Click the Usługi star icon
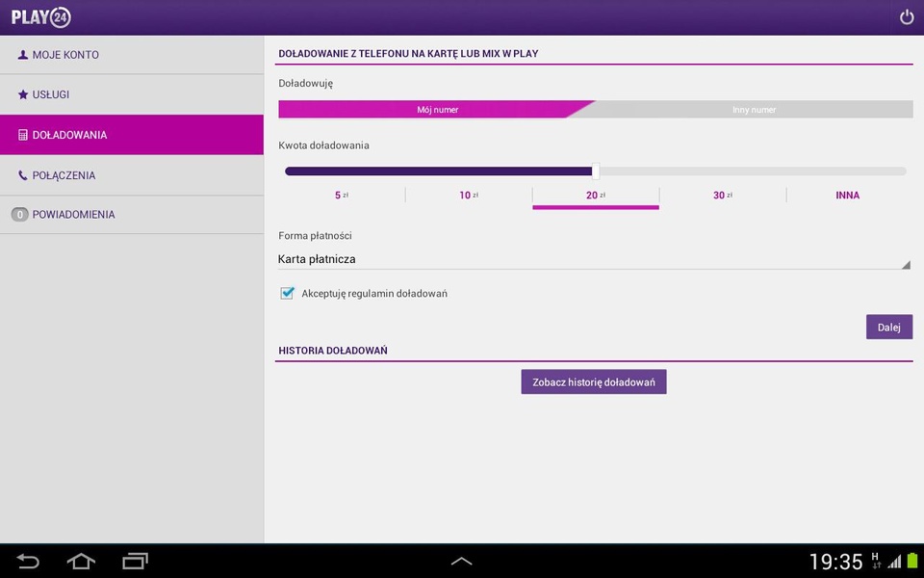This screenshot has height=578, width=924. pos(23,94)
